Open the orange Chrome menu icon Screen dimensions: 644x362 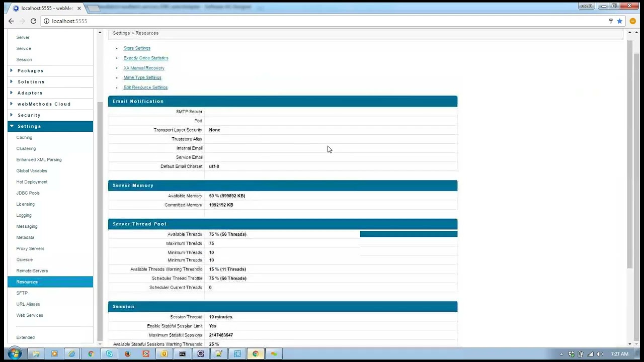pyautogui.click(x=633, y=21)
